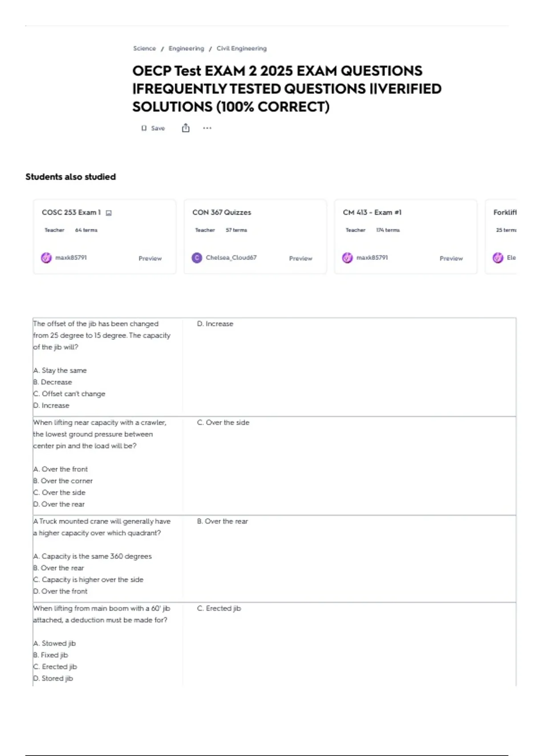Viewport: 534px width, 756px height.
Task: Click the share icon below the title
Action: [x=186, y=128]
